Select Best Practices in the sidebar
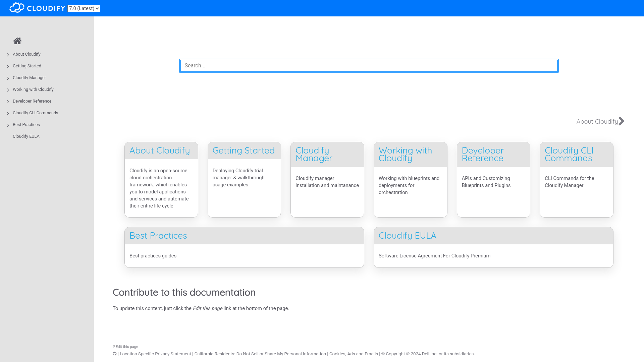Viewport: 644px width, 362px height. [26, 124]
